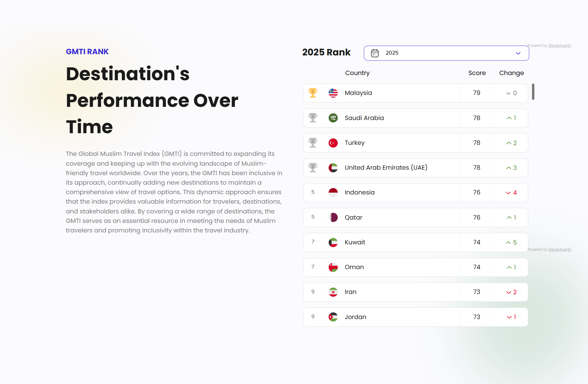Click the up arrow change indicator for Kuwait

(x=508, y=243)
